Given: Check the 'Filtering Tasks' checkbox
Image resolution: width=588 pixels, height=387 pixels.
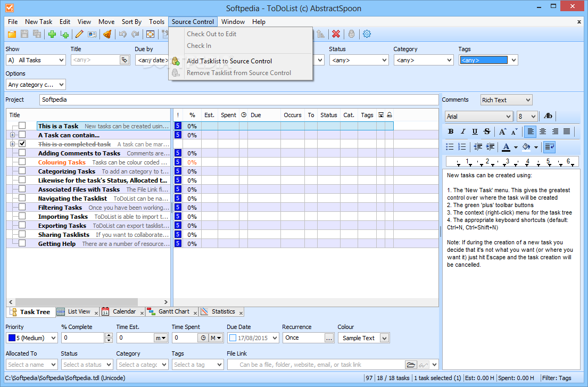Looking at the screenshot, I should (22, 207).
